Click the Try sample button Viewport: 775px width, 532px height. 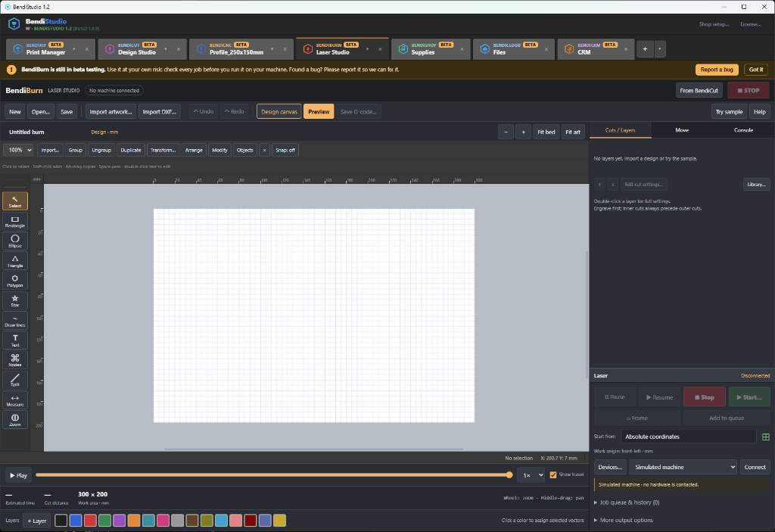[x=729, y=112]
